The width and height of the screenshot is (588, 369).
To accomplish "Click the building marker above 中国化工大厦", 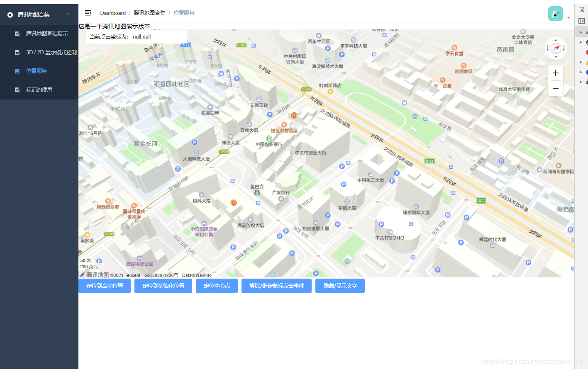I will [371, 174].
